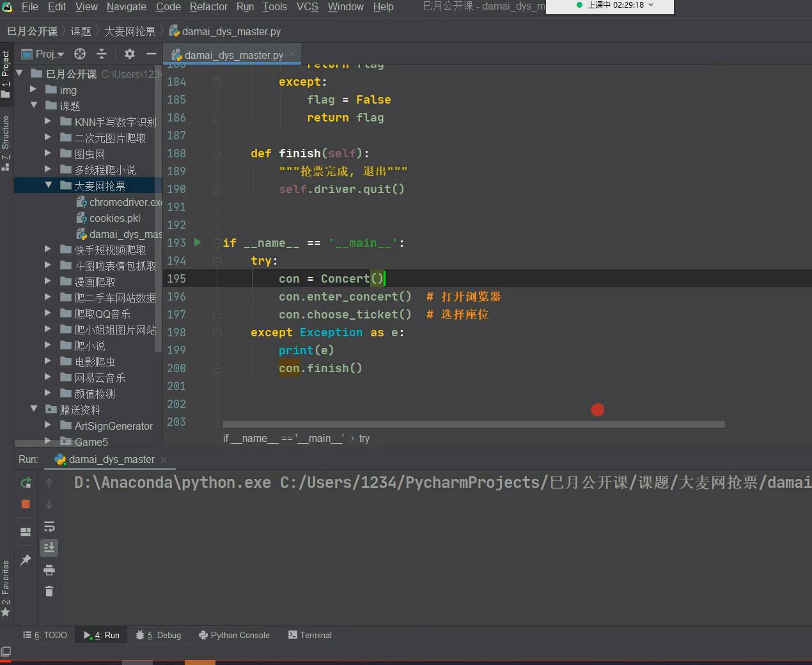Select opened file in Project view
812x665 pixels.
pyautogui.click(x=79, y=54)
